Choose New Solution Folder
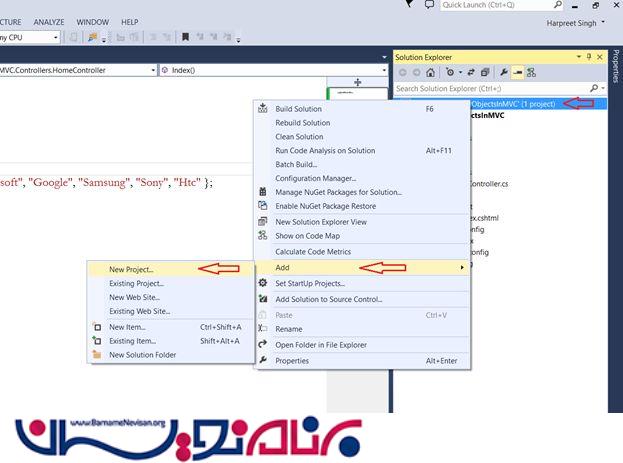 pos(171,355)
